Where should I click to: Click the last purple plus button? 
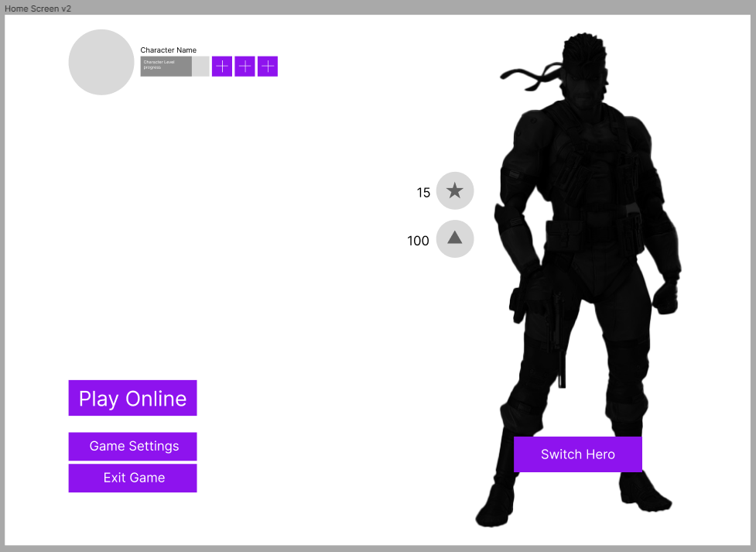pyautogui.click(x=268, y=66)
